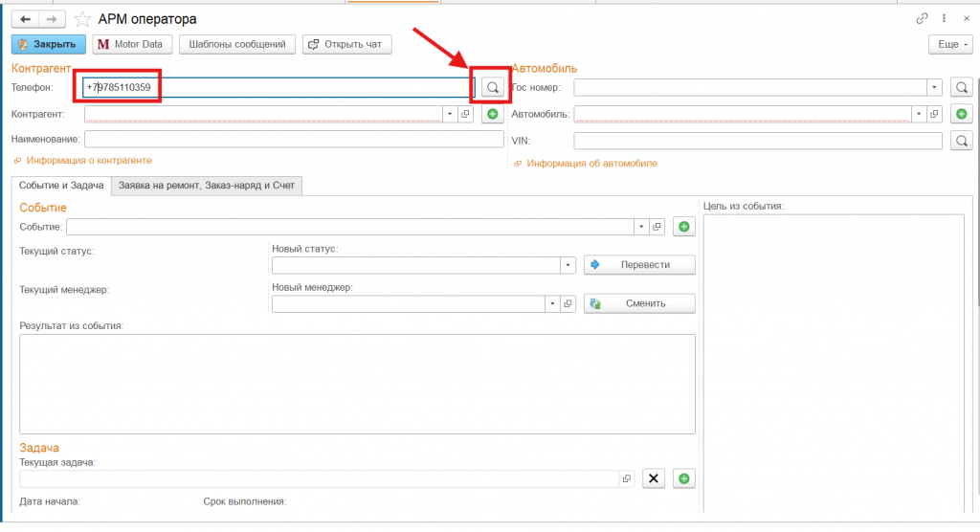980x532 pixels.
Task: Click into the Наименование input field
Action: click(x=294, y=140)
